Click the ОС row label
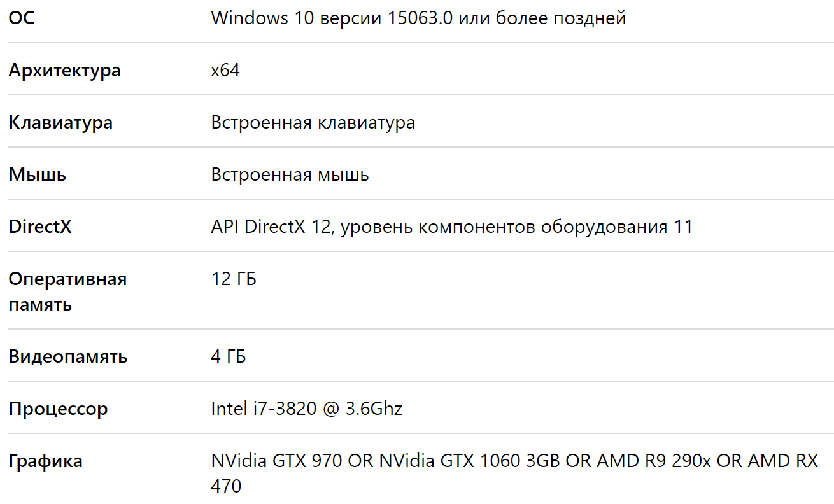Screen dimensions: 834x504 (22, 18)
